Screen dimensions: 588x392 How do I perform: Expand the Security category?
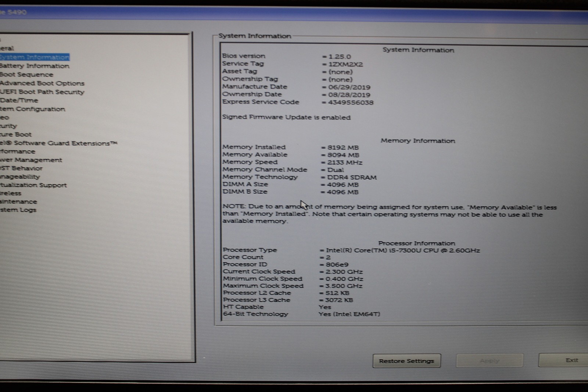tap(8, 126)
